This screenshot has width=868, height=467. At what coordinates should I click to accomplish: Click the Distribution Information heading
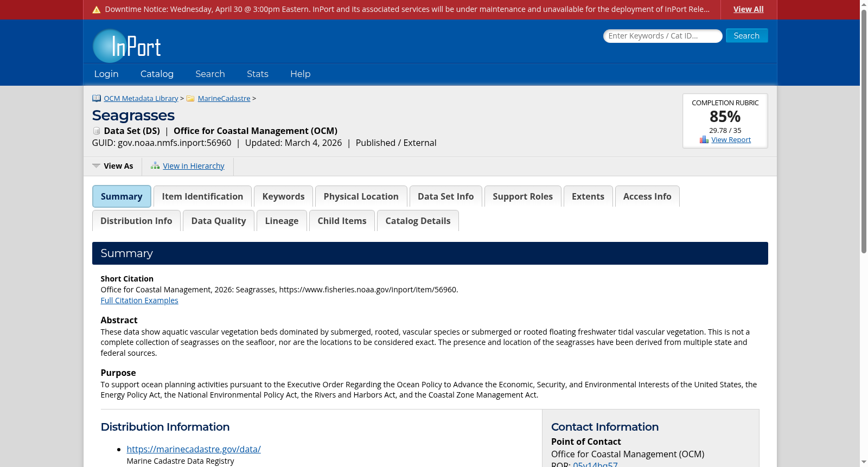pyautogui.click(x=165, y=427)
